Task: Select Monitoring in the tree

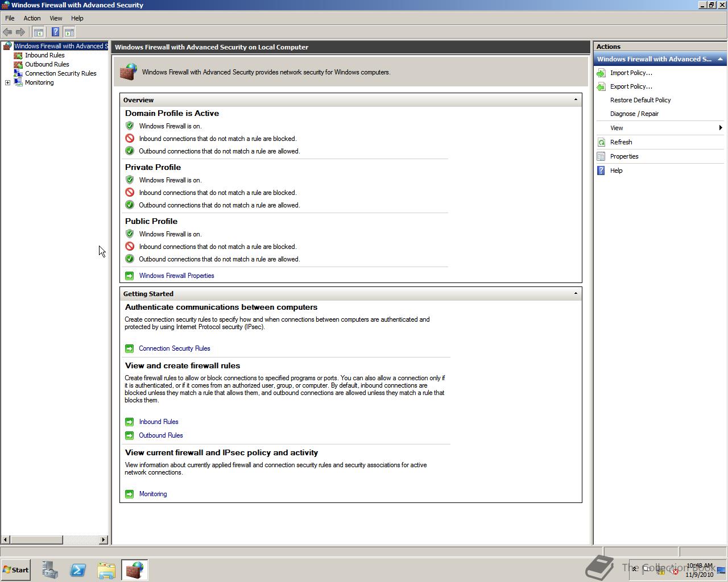Action: pos(39,82)
